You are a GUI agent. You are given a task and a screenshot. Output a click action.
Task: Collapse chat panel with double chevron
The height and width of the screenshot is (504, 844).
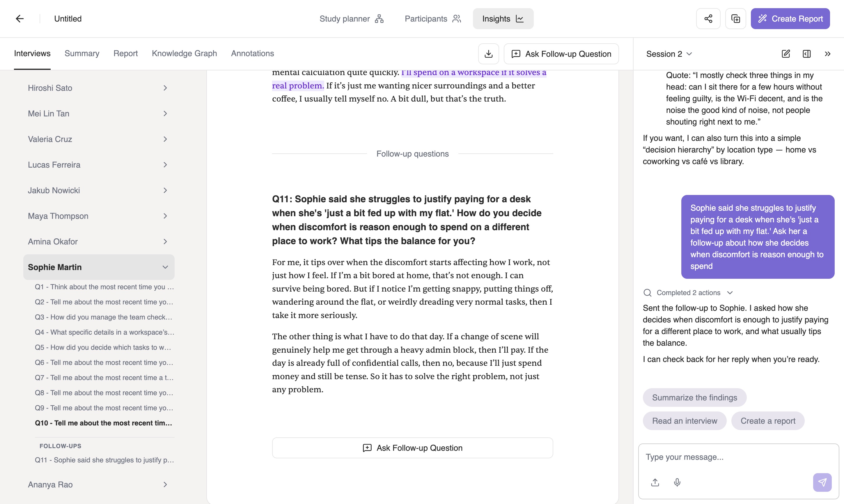coord(827,54)
